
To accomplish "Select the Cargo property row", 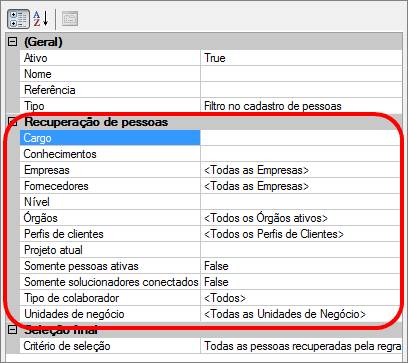I will [x=110, y=138].
